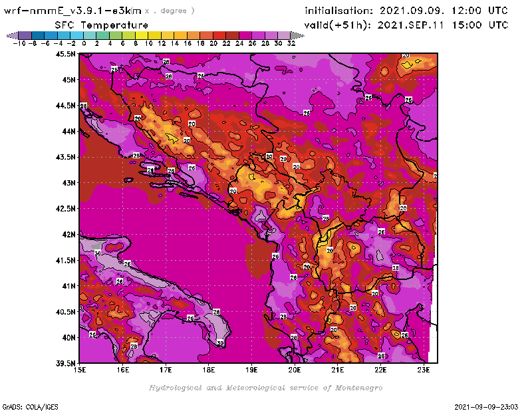Click the purple swatch between -10 and -8

pos(25,35)
